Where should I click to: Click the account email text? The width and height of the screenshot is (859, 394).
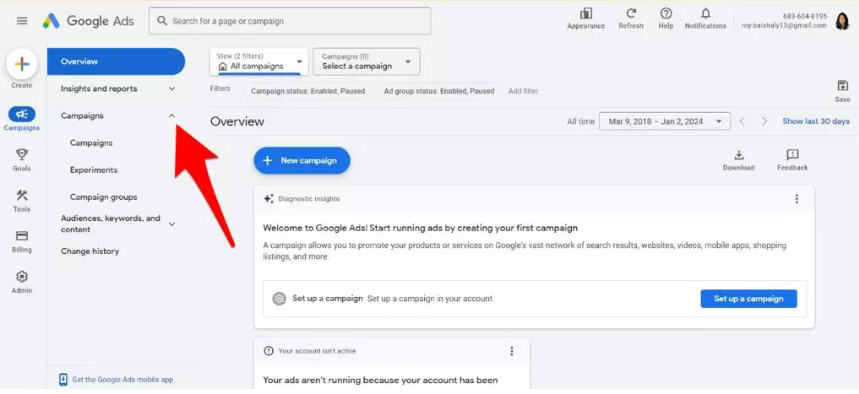point(783,25)
